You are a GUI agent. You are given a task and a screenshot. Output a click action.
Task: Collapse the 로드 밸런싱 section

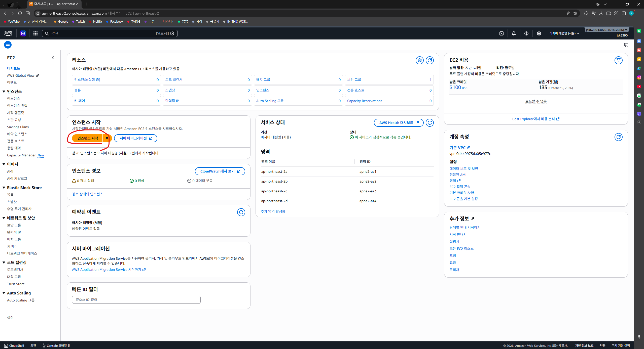click(x=4, y=263)
